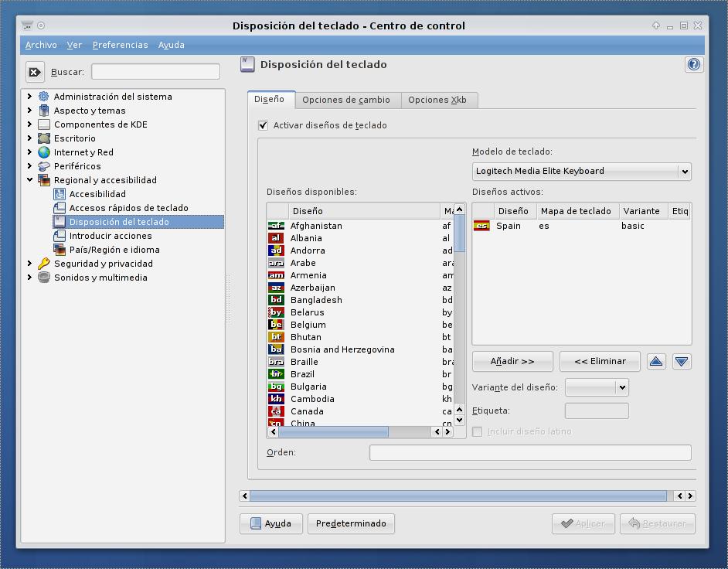Select Bosnia and Herzegovina layout row
This screenshot has height=569, width=728.
point(360,349)
